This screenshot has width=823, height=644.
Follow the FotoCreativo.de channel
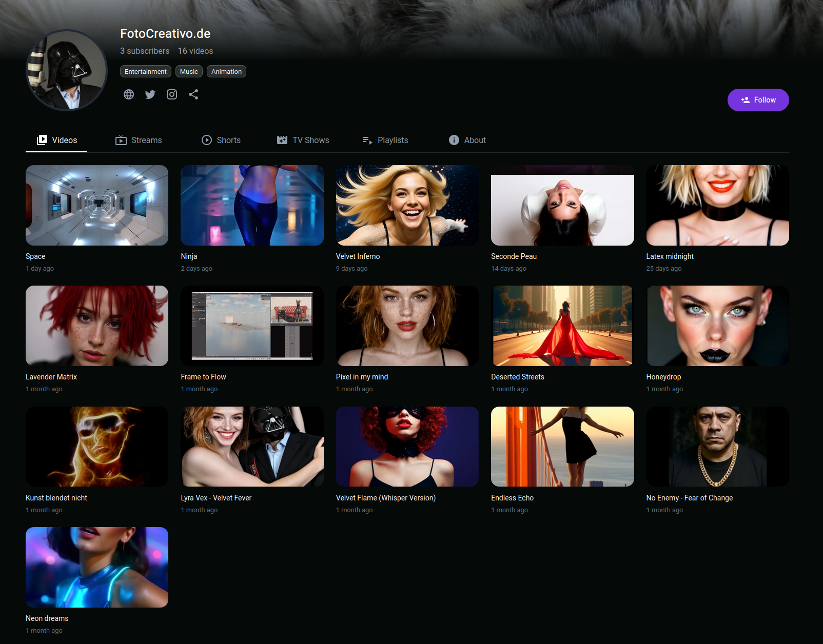pyautogui.click(x=758, y=100)
